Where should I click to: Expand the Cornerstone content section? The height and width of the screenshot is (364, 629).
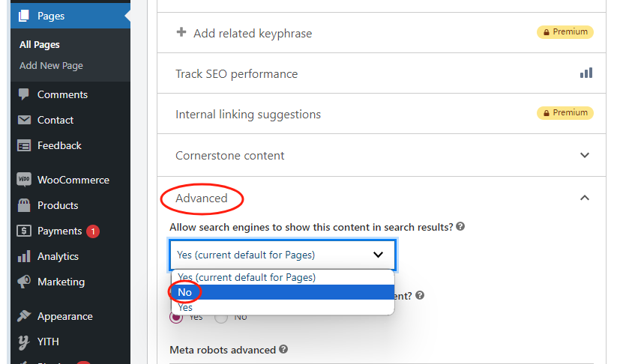tap(585, 156)
